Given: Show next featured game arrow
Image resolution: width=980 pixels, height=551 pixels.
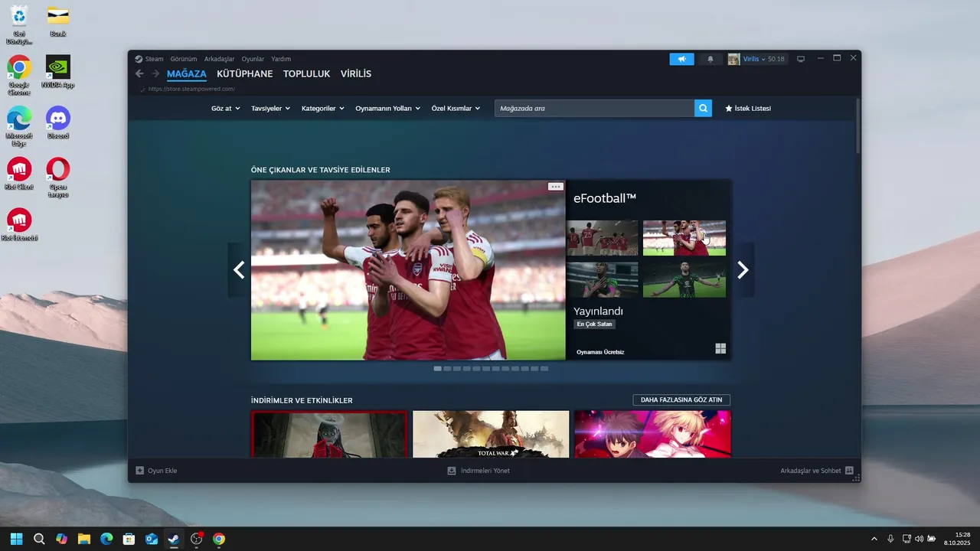Looking at the screenshot, I should point(743,269).
